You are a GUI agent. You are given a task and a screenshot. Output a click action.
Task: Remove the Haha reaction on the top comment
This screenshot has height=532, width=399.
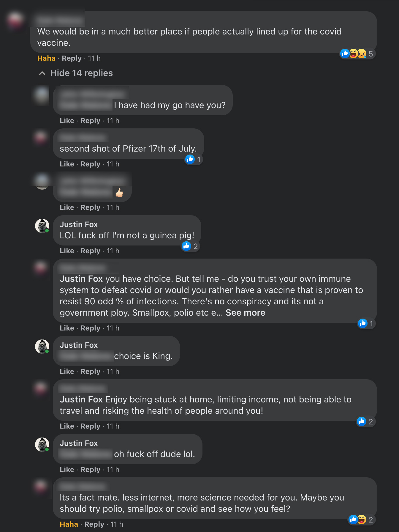[46, 58]
